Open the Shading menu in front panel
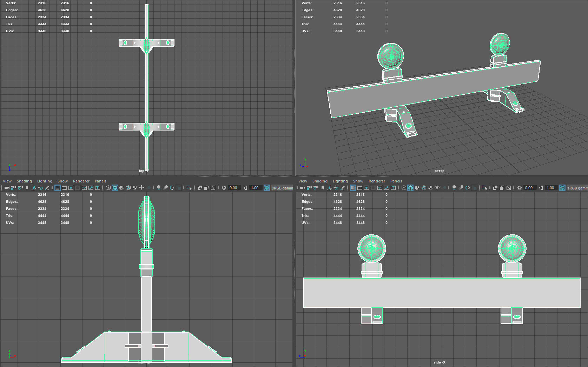This screenshot has height=367, width=588. (x=24, y=181)
